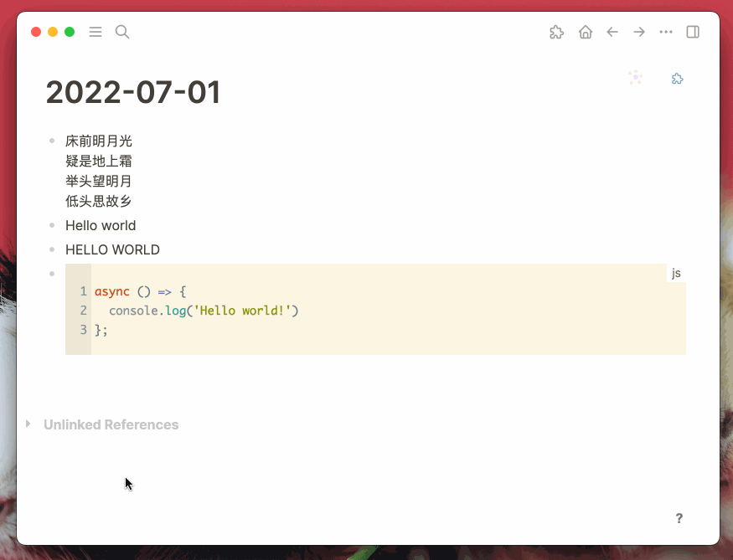
Task: Open the three-dots more menu
Action: [666, 32]
